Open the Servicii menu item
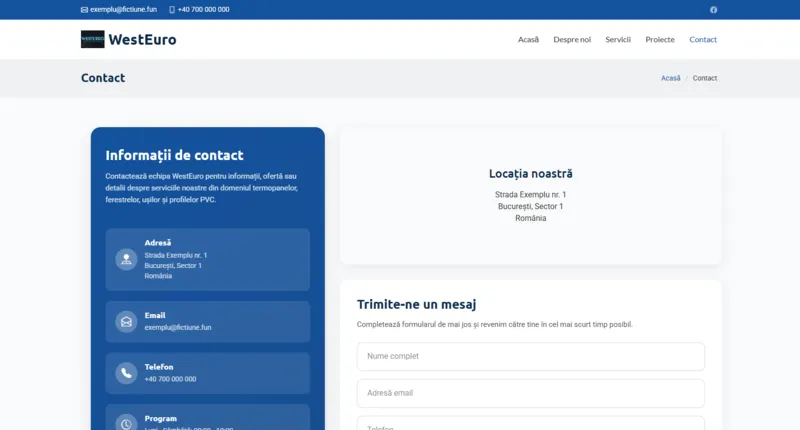The height and width of the screenshot is (430, 800). (618, 39)
